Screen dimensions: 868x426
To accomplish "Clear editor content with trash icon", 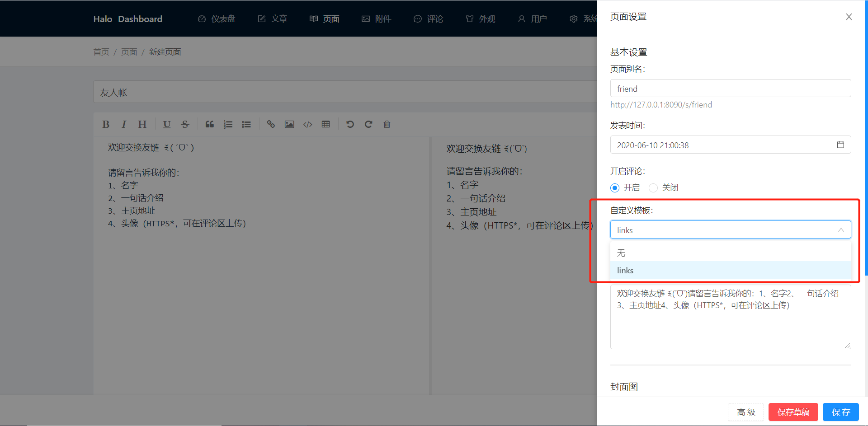I will (x=387, y=124).
